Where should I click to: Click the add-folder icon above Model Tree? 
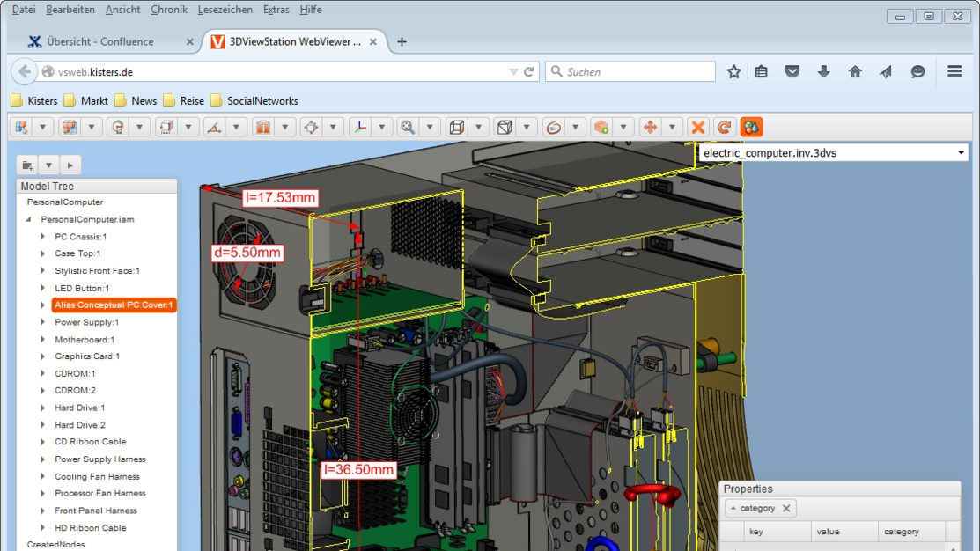[27, 165]
